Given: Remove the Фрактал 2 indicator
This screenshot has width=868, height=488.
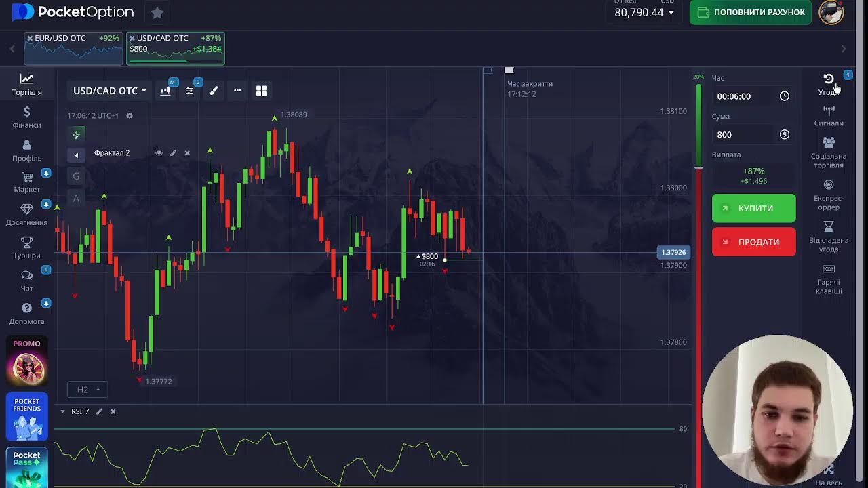Looking at the screenshot, I should [187, 153].
